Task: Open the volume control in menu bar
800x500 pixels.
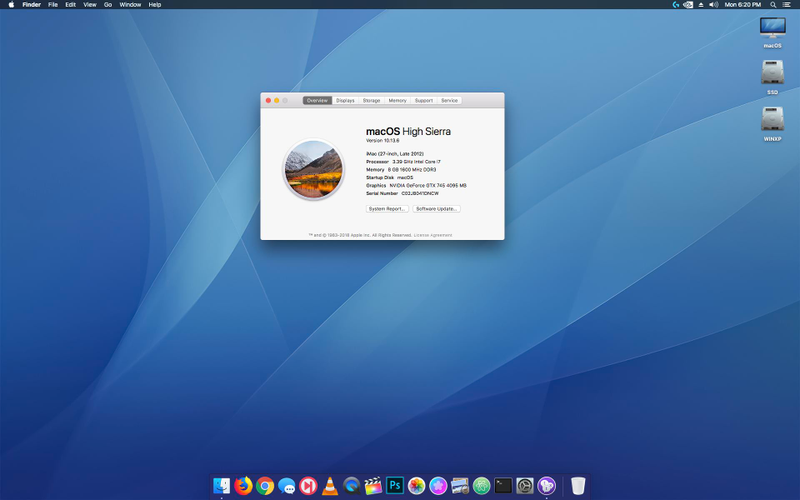Action: 714,5
